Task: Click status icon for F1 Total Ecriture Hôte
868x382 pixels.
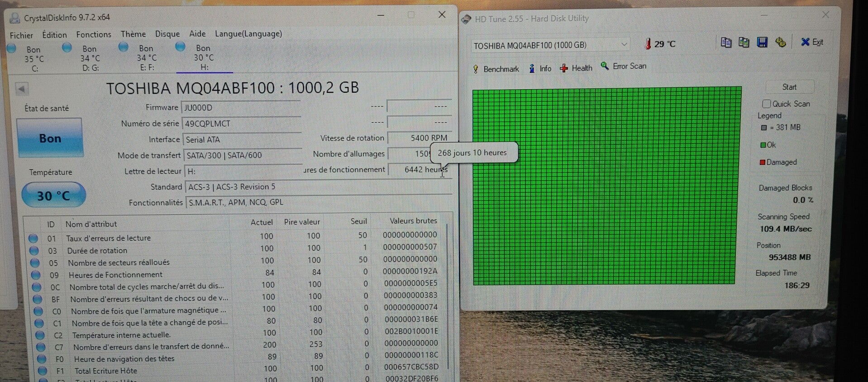Action: coord(43,371)
